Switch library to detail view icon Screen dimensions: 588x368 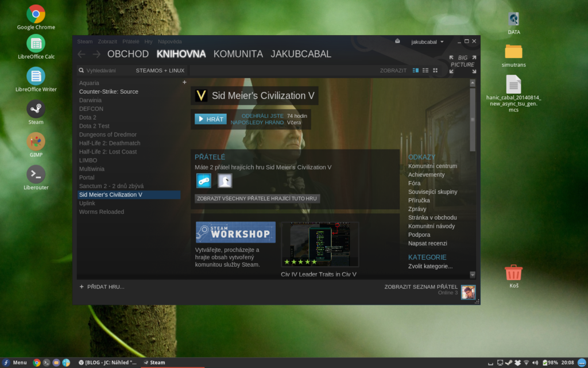click(x=416, y=70)
